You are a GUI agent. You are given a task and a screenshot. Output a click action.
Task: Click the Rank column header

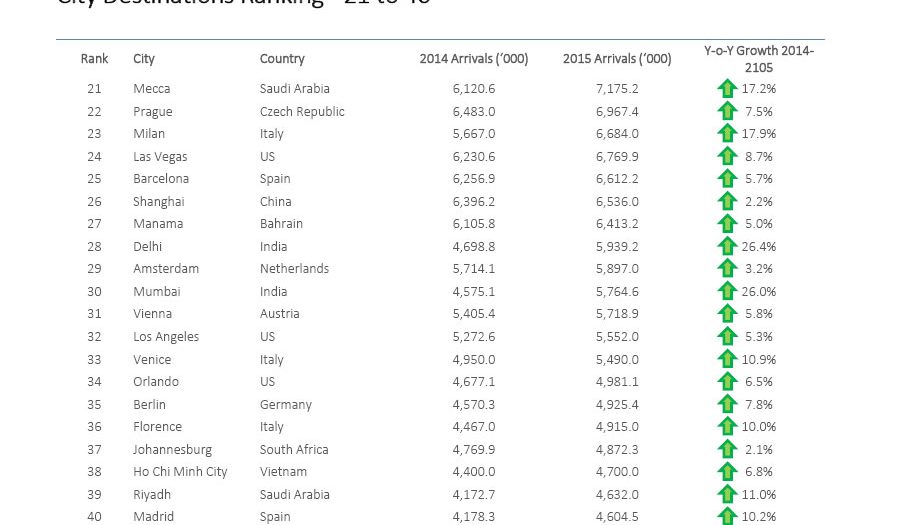pyautogui.click(x=94, y=59)
